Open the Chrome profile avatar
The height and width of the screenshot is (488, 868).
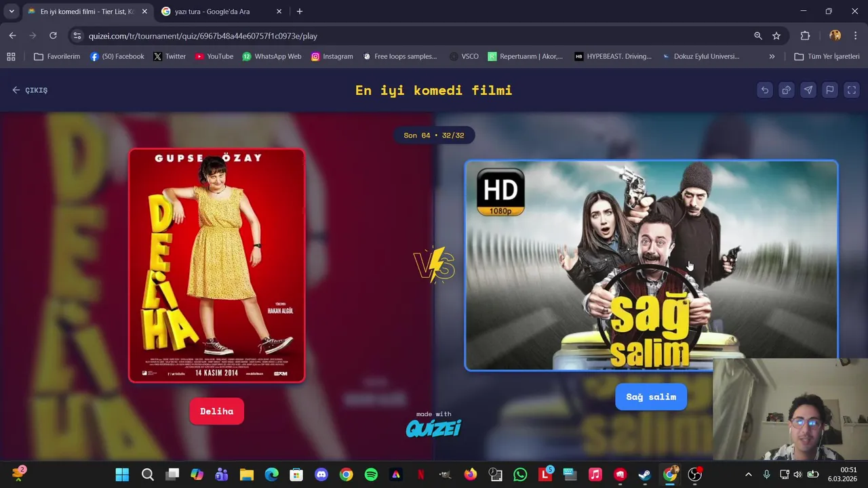pyautogui.click(x=835, y=36)
